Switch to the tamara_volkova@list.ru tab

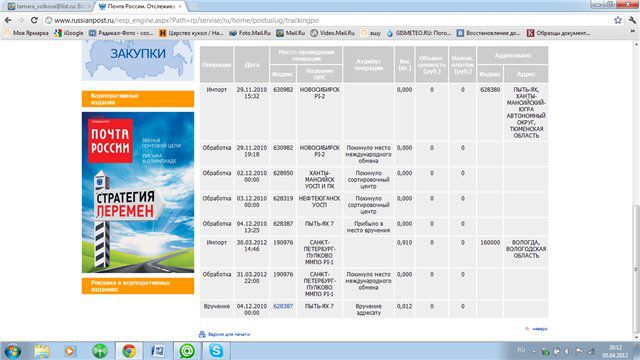47,7
